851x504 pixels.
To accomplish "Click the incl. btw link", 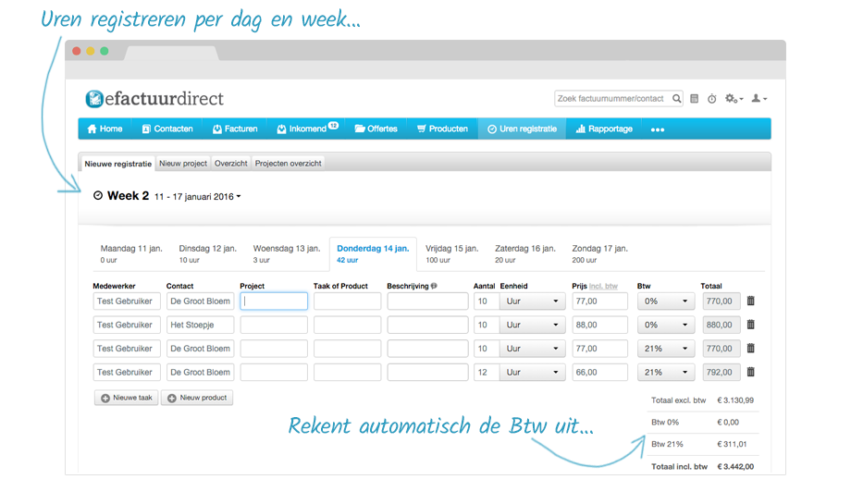I will point(603,287).
